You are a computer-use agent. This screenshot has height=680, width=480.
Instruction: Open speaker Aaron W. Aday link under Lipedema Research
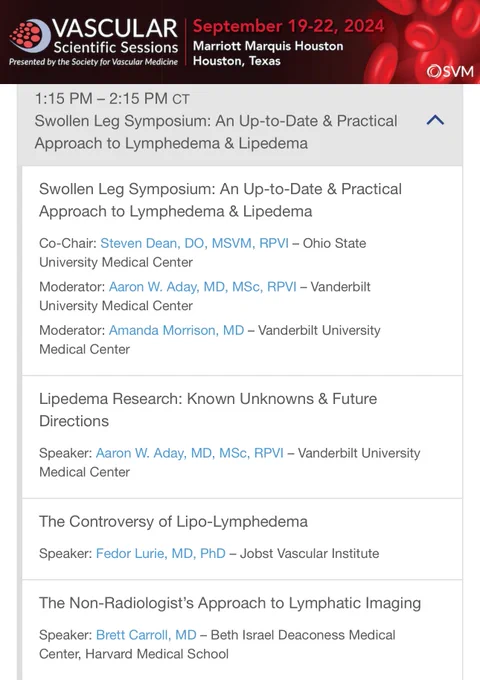(x=189, y=453)
